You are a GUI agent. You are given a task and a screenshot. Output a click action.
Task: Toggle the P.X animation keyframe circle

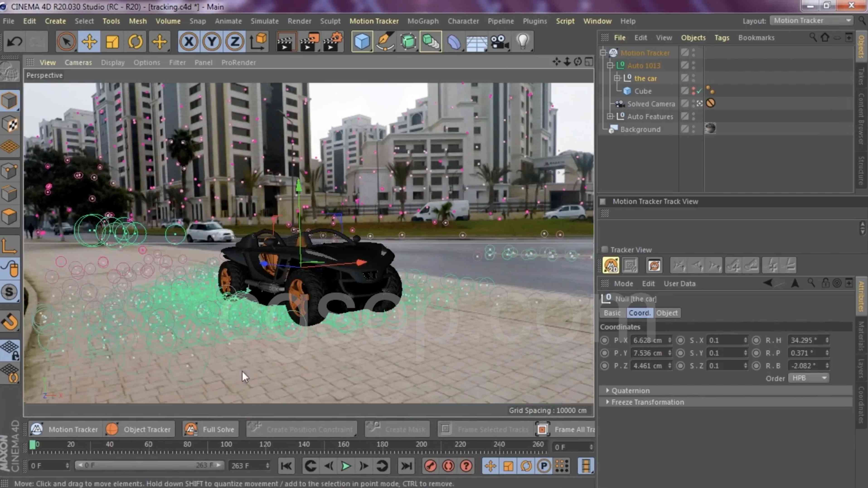(x=604, y=340)
